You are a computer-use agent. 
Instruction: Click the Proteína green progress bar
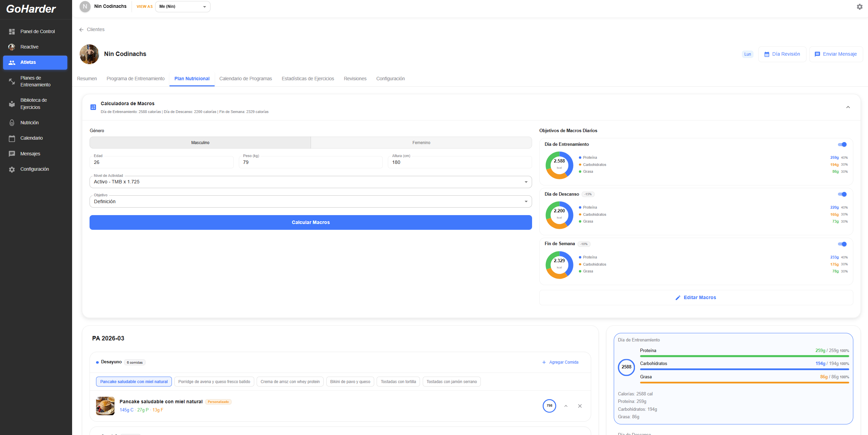coord(744,356)
